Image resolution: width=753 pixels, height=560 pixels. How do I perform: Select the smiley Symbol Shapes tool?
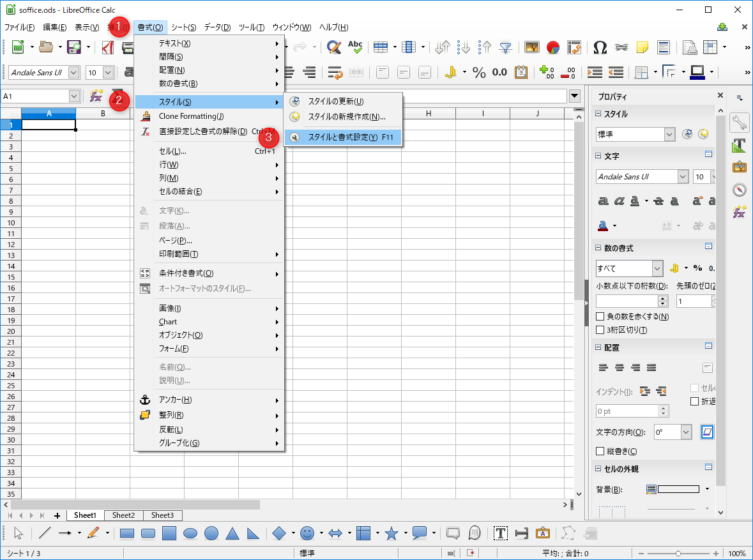pos(307,533)
